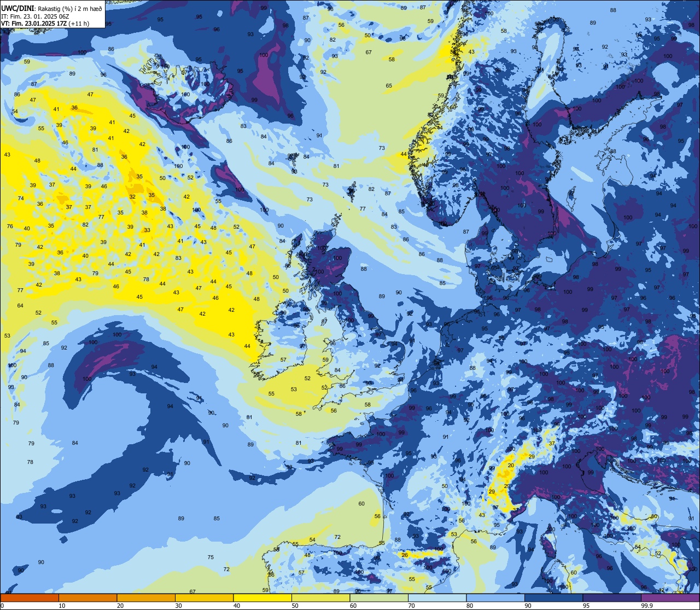
Task: Click the 10 label on the color scale
Action: tap(62, 606)
